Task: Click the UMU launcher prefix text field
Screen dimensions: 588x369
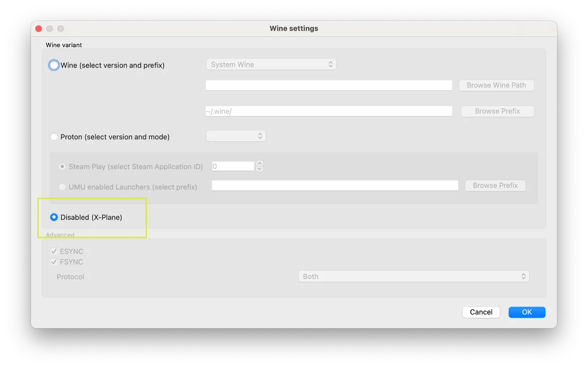Action: (x=335, y=185)
